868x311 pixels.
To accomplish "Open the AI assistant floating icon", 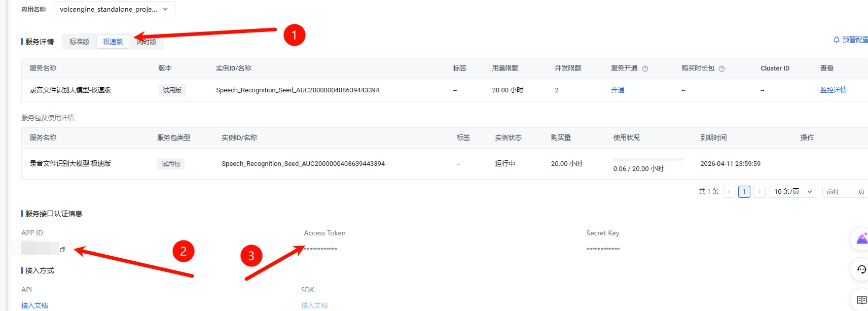I will pos(861,238).
